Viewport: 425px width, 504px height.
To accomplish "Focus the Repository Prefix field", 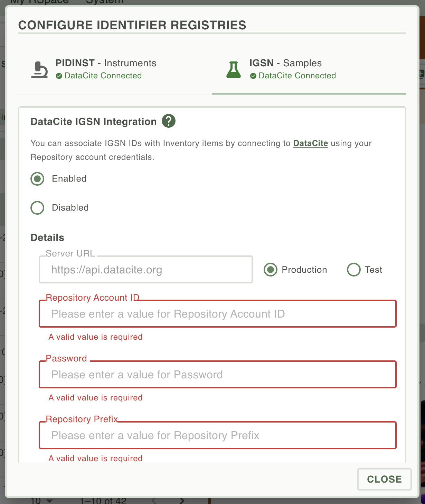I will point(218,435).
